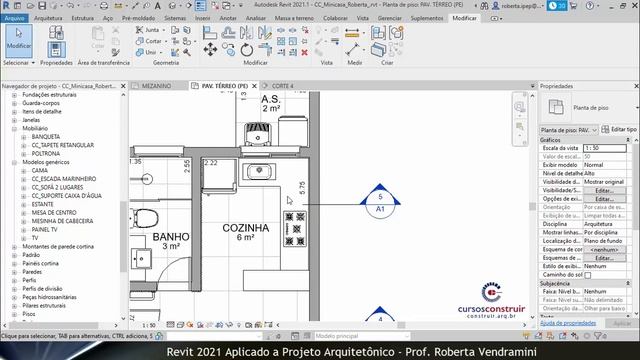Collapse the Modelos genéricos tree node
Viewport: 640px width, 360px height.
pyautogui.click(x=14, y=162)
